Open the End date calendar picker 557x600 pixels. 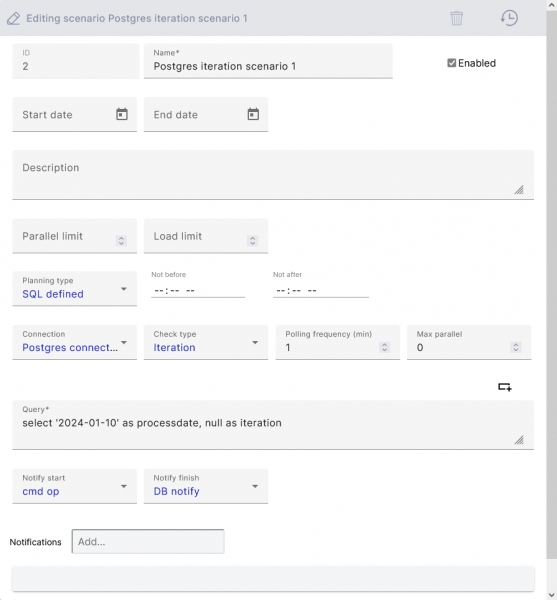253,114
